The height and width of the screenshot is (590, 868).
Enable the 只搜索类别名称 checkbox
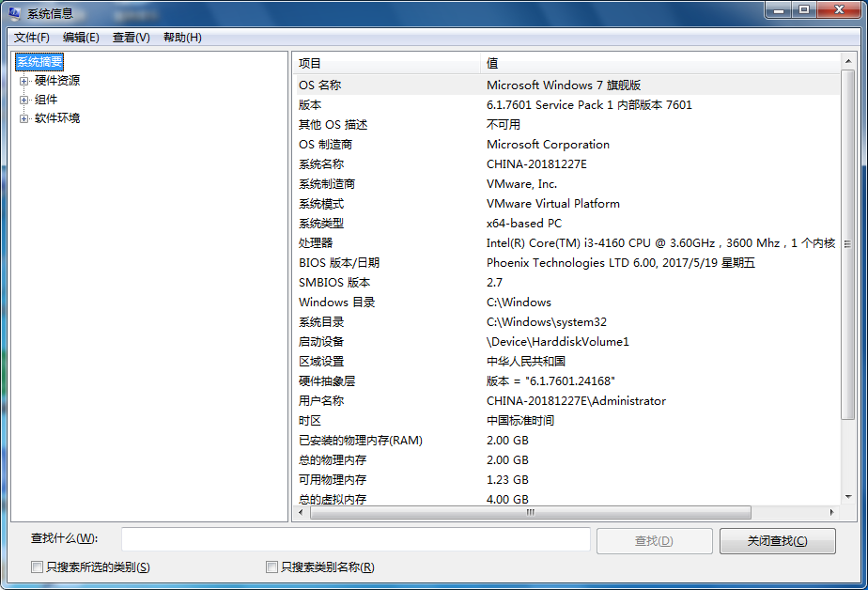tap(271, 567)
